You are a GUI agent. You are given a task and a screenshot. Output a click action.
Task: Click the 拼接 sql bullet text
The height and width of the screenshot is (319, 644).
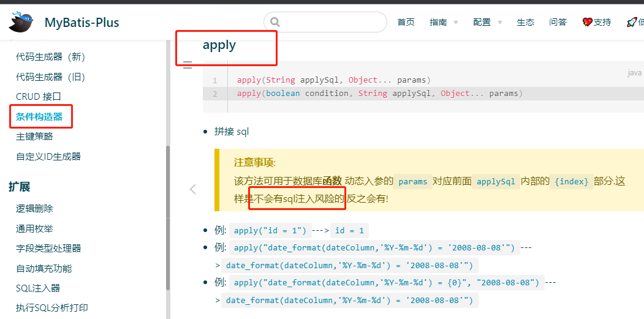click(232, 132)
